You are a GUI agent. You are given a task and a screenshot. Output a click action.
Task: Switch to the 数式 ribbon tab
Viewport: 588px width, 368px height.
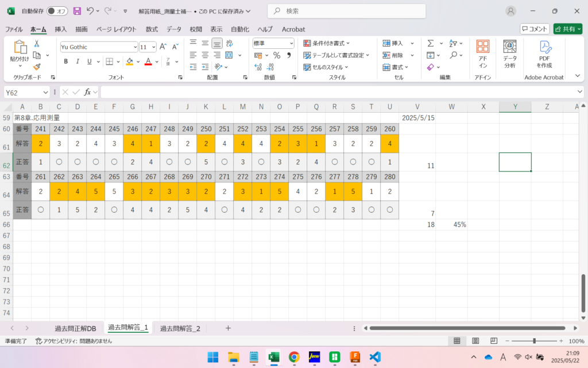152,29
